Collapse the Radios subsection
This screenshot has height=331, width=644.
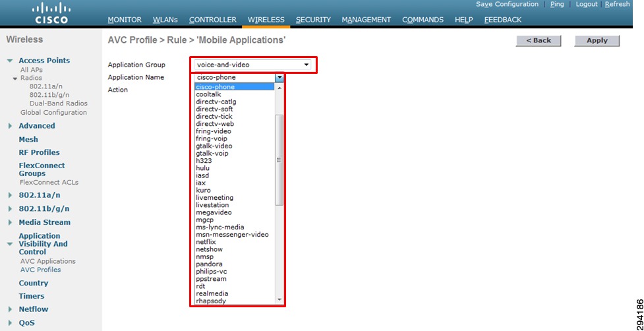tap(15, 78)
